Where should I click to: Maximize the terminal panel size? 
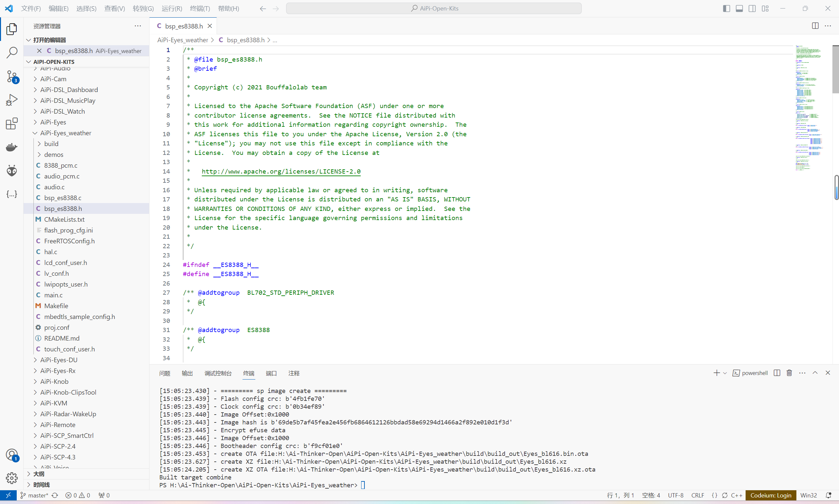[815, 373]
